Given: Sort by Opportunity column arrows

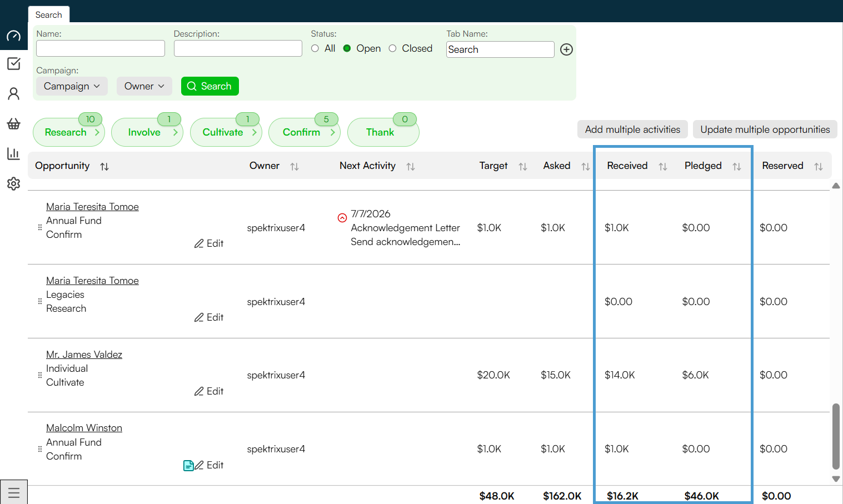Looking at the screenshot, I should pyautogui.click(x=104, y=167).
